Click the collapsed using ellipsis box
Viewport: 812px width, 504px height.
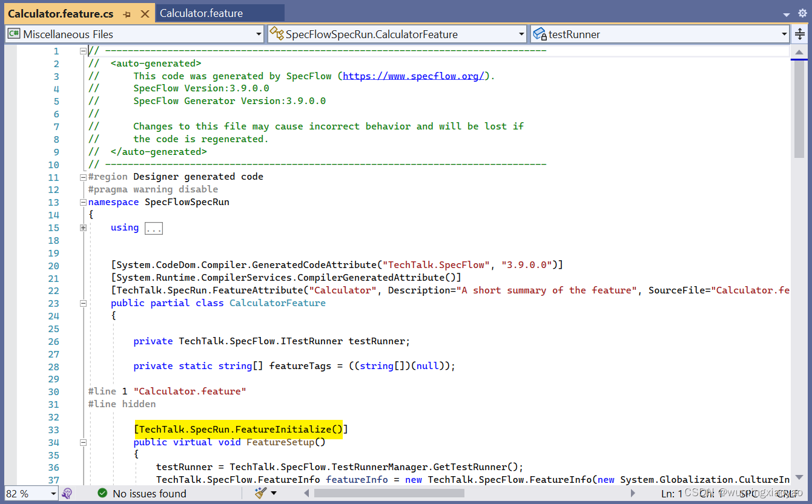(154, 228)
